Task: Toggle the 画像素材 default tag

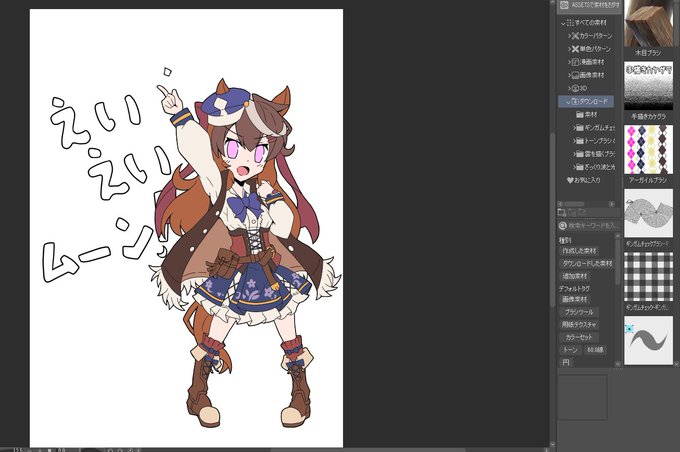Action: pyautogui.click(x=575, y=299)
